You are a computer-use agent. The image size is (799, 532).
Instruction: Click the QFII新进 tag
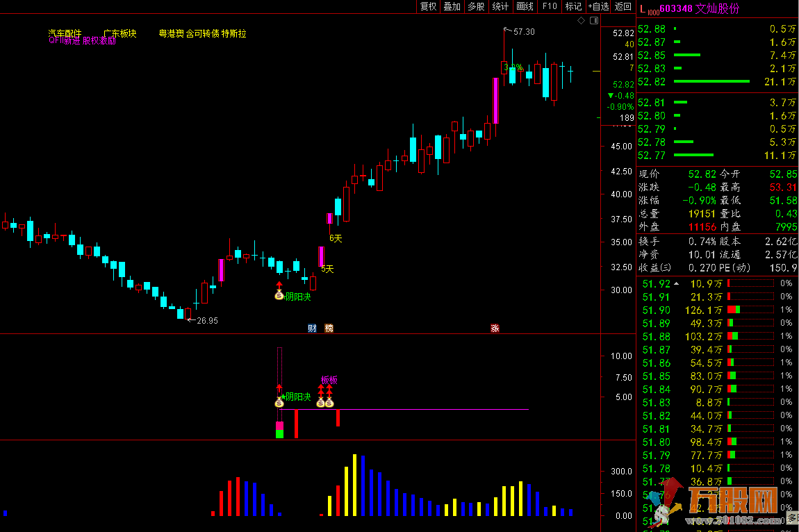coord(65,41)
